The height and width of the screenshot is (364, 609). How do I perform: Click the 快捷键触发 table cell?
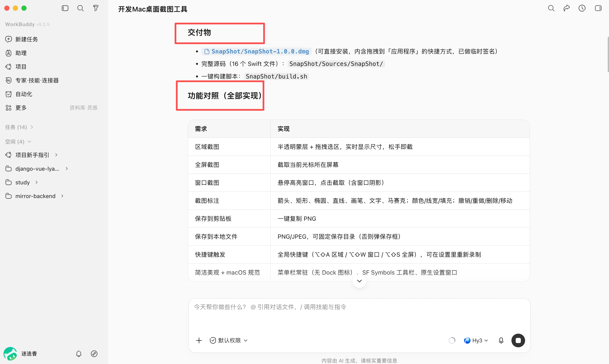[229, 254]
